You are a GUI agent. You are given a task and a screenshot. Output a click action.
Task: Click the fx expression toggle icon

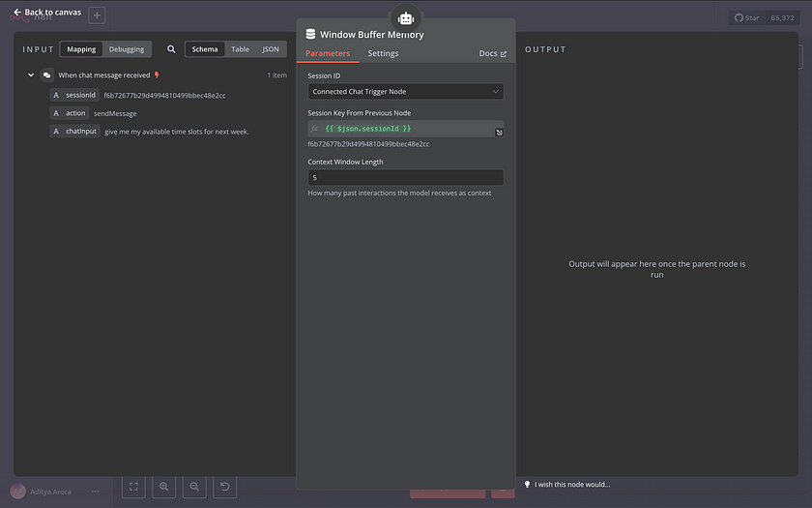315,129
